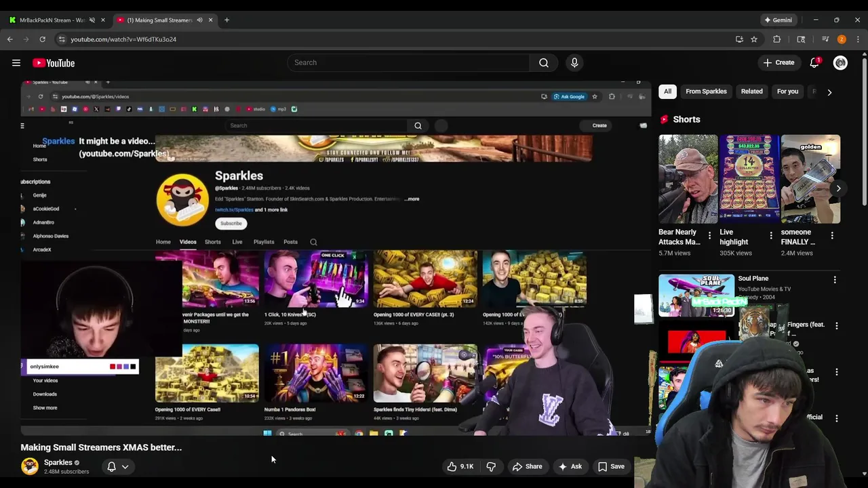
Task: Select the For you filter chip
Action: click(787, 91)
